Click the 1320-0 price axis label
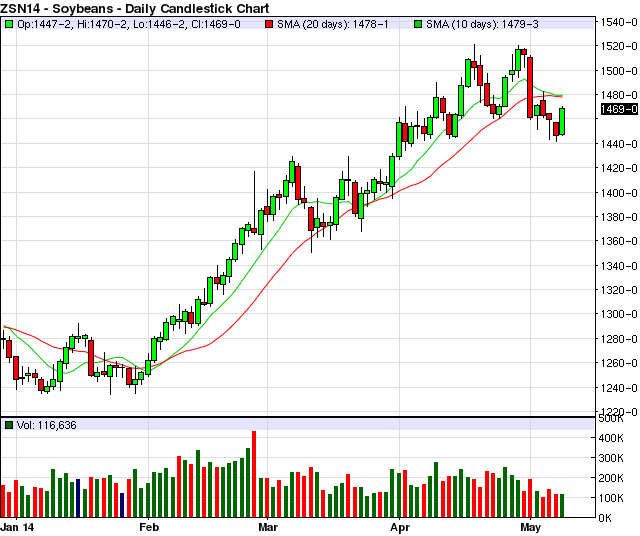Viewport: 640px width, 536px height. [619, 290]
